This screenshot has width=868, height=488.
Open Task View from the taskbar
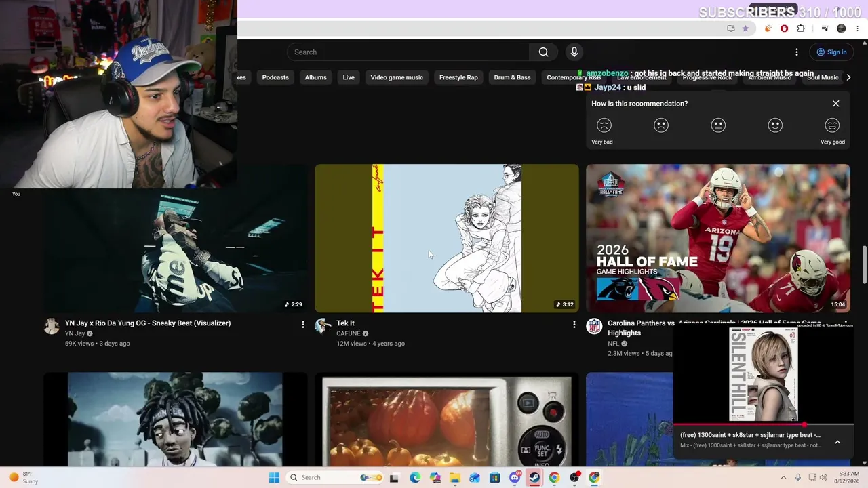pos(394,478)
